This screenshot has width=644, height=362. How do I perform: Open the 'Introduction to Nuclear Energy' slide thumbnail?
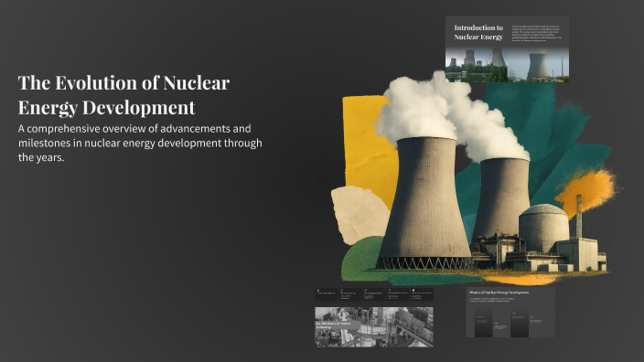pyautogui.click(x=507, y=49)
